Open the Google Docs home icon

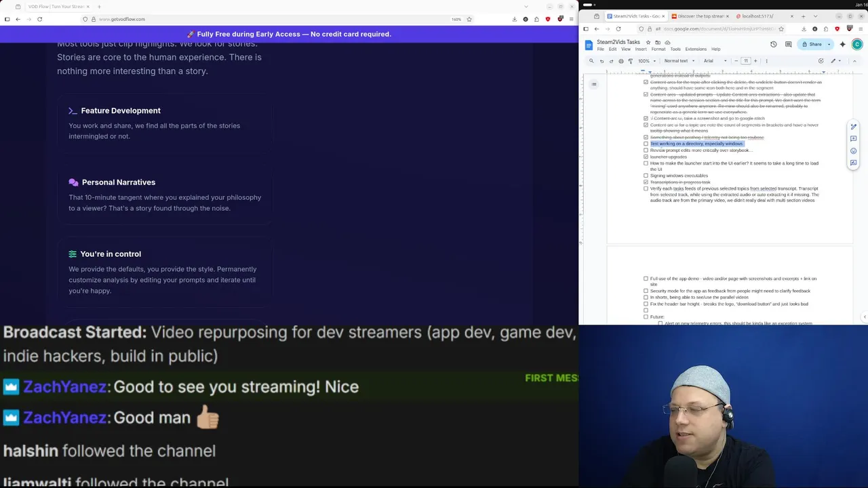[x=589, y=45]
